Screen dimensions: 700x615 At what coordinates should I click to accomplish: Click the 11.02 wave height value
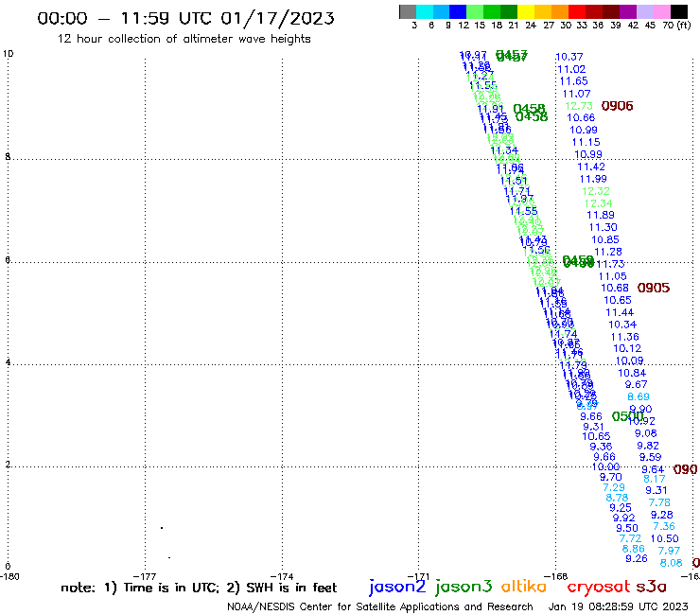pyautogui.click(x=572, y=69)
